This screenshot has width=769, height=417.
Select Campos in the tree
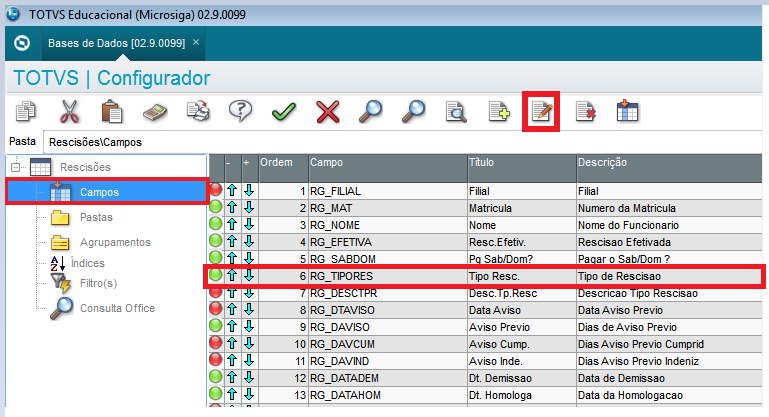[100, 192]
